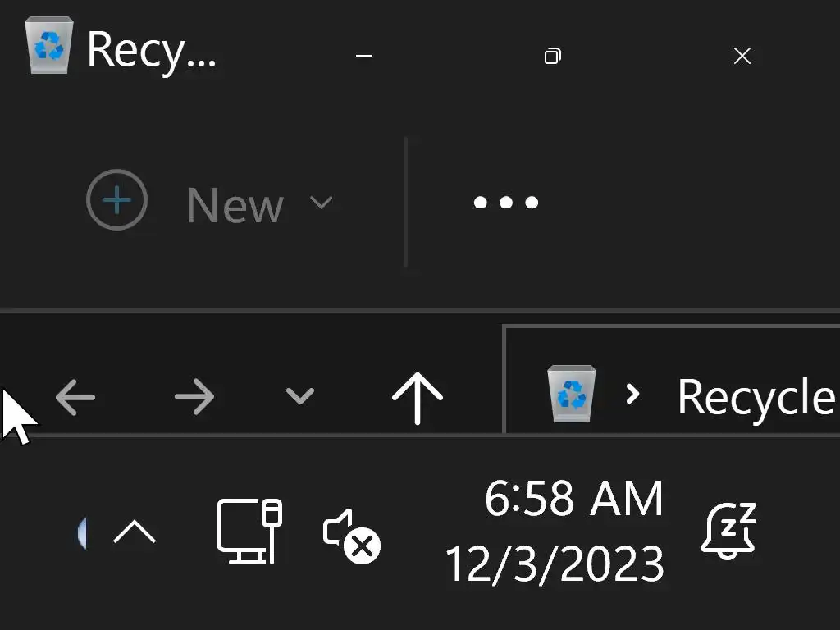Minimize the Recycle Bin window
Image resolution: width=840 pixels, height=630 pixels.
click(364, 56)
